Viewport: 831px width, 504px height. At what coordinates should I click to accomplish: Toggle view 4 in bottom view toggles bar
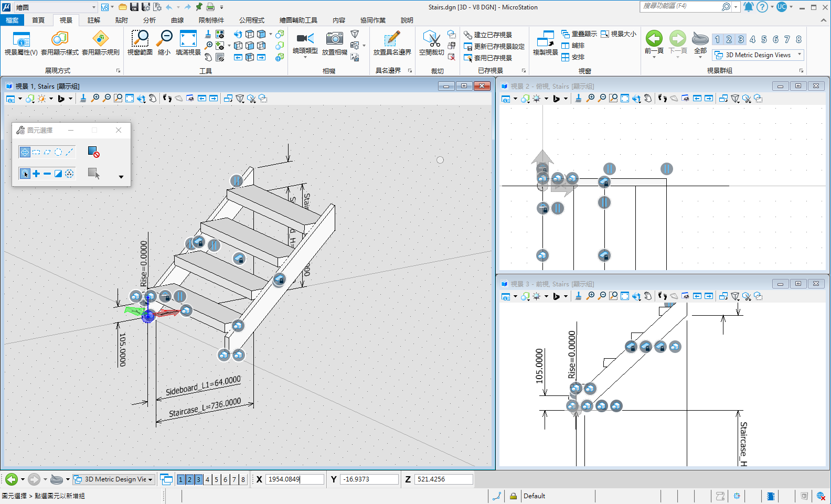207,479
